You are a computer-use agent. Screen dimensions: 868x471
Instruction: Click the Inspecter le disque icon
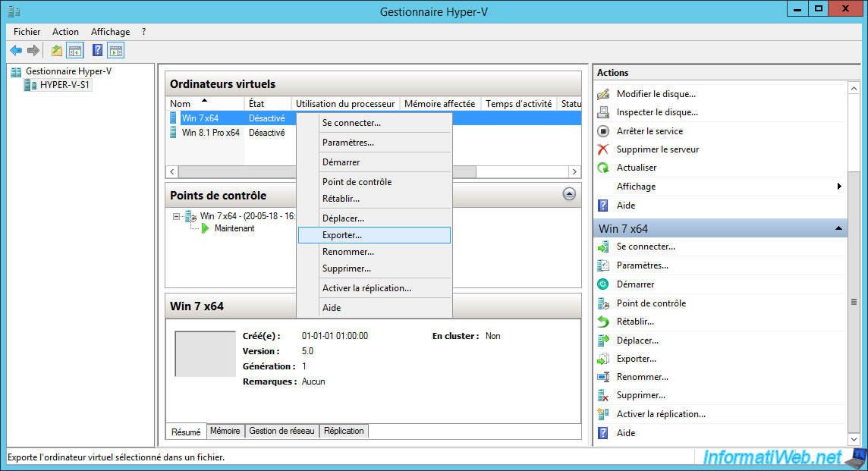click(603, 112)
